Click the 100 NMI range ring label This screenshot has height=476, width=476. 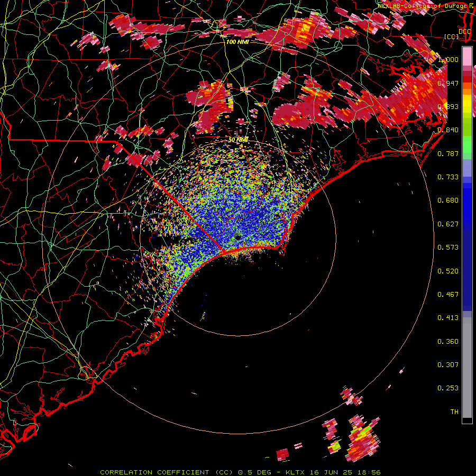[237, 42]
